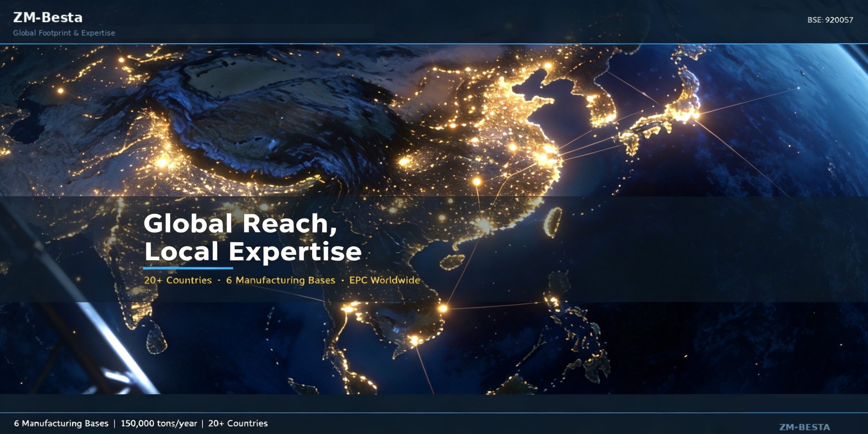Click '6 Manufacturing Bases' in the footer bar
Image resolution: width=868 pixels, height=434 pixels.
[61, 423]
